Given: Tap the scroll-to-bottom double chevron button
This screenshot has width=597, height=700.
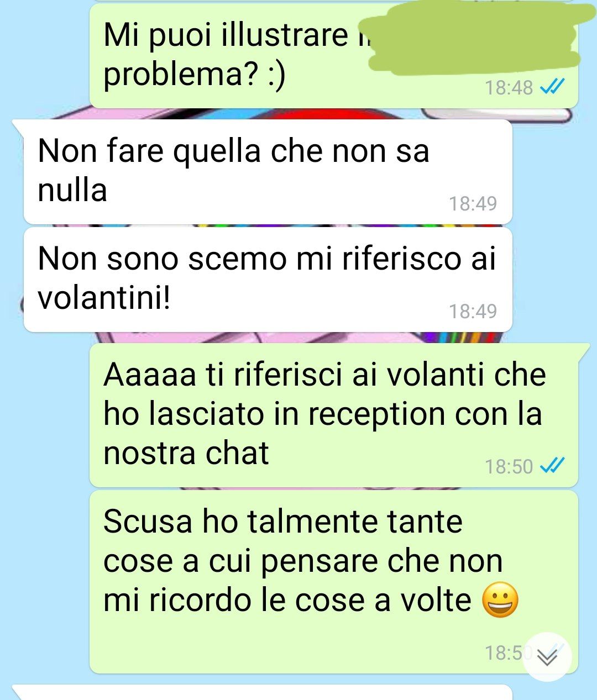Looking at the screenshot, I should 547,656.
